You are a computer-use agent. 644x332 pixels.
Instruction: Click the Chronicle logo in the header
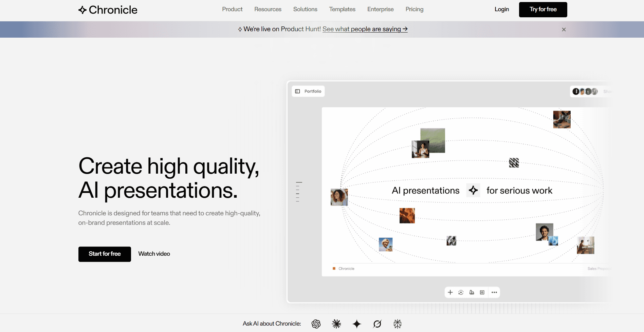click(108, 10)
